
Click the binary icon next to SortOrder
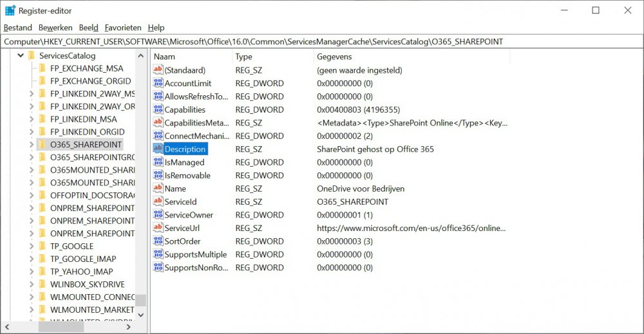coord(158,241)
